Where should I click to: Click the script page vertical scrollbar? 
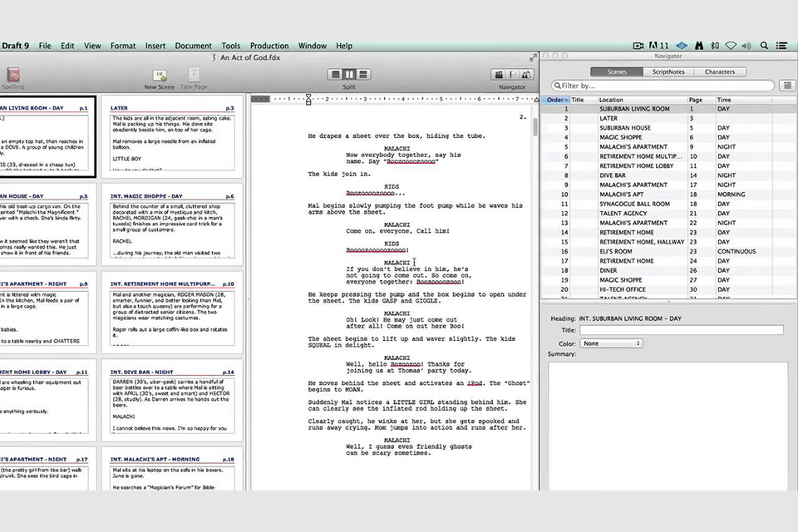tap(535, 126)
